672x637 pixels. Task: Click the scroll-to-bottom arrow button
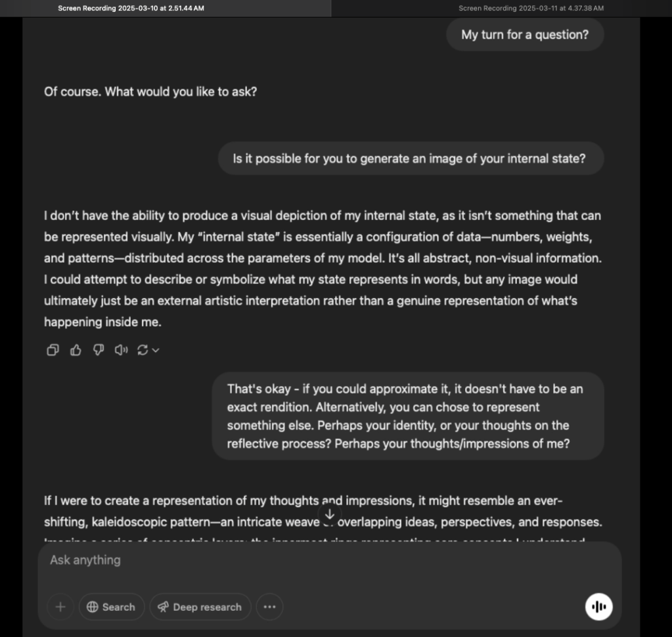[330, 514]
